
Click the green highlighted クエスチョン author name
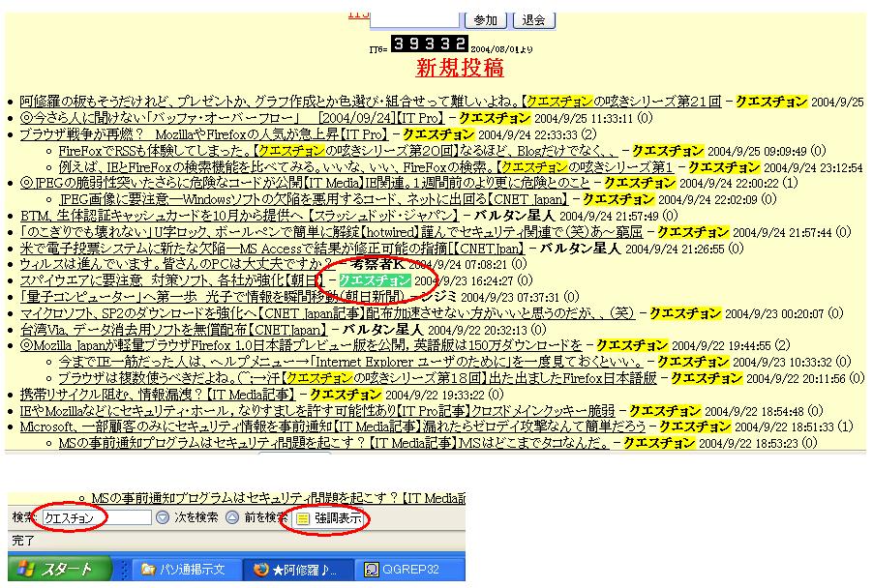coord(375,280)
